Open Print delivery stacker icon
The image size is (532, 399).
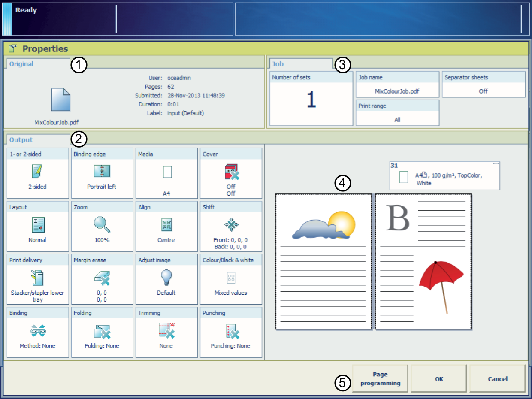click(x=37, y=278)
